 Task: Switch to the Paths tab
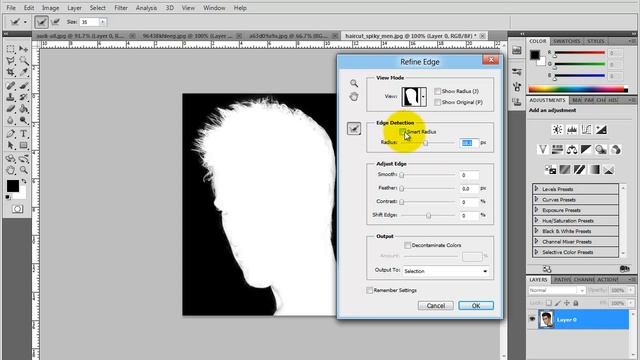pyautogui.click(x=562, y=280)
